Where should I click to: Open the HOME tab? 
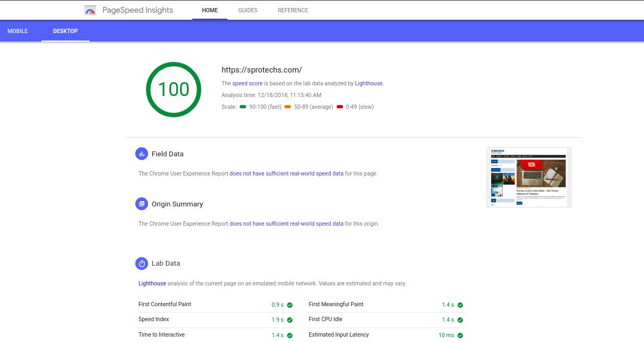pyautogui.click(x=210, y=10)
